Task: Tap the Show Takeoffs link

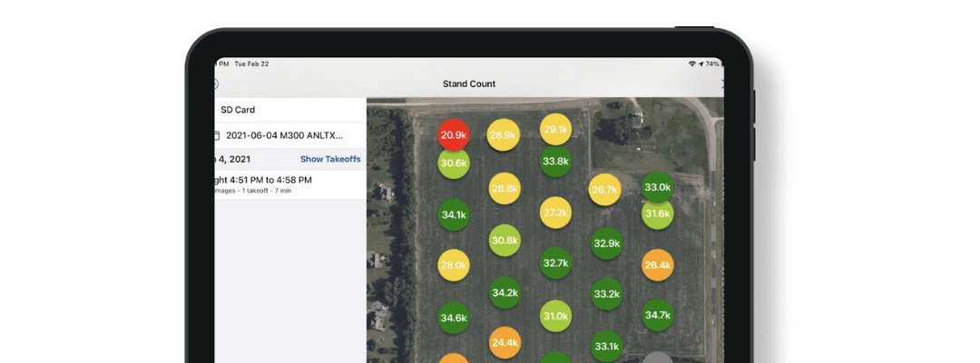Action: (x=330, y=160)
